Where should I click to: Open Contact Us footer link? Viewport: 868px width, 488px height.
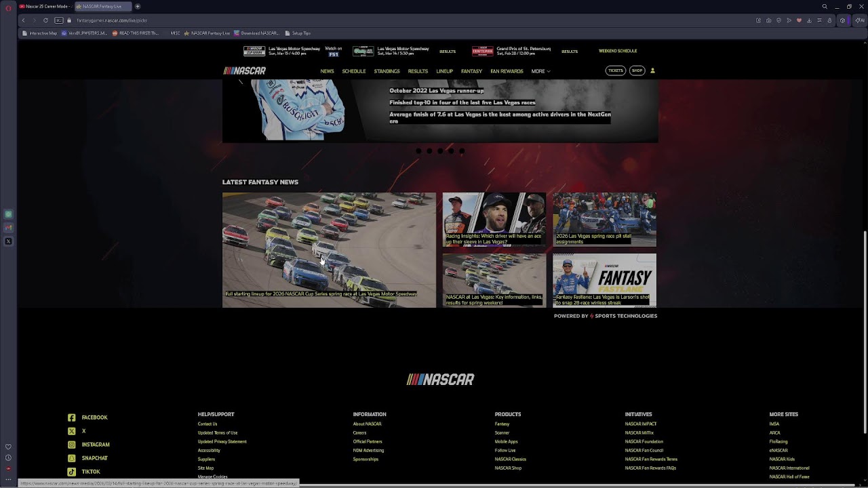[x=208, y=424]
